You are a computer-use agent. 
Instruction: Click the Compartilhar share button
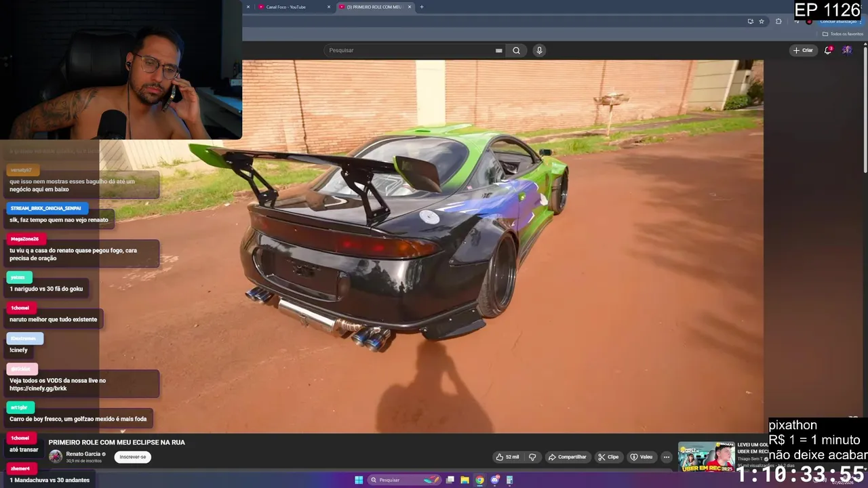[x=567, y=457]
